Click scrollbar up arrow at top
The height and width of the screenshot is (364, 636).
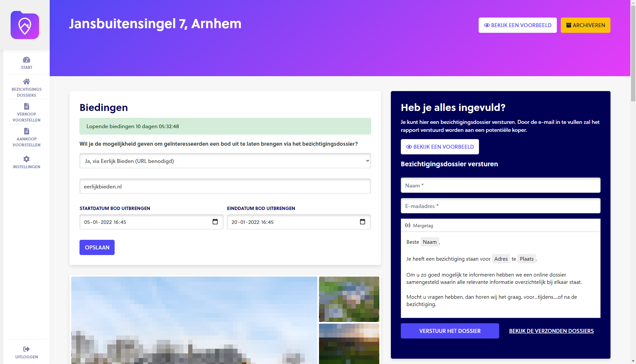[x=633, y=2]
